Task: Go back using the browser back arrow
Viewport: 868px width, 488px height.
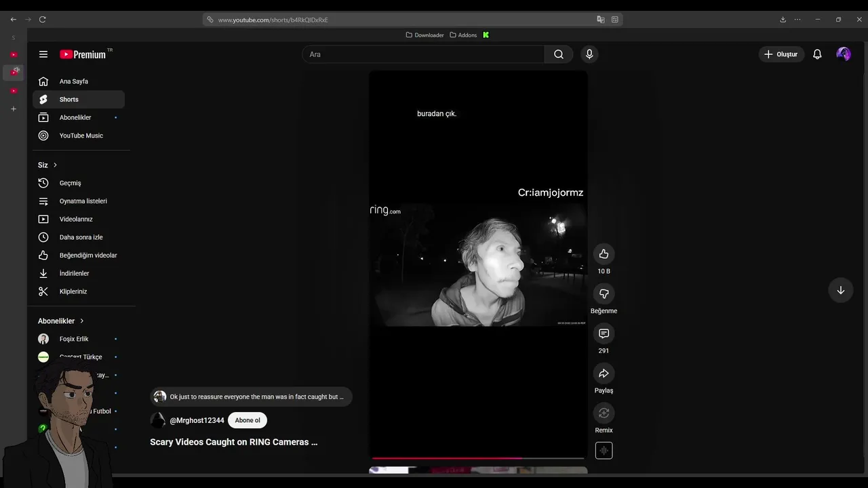Action: 13,20
